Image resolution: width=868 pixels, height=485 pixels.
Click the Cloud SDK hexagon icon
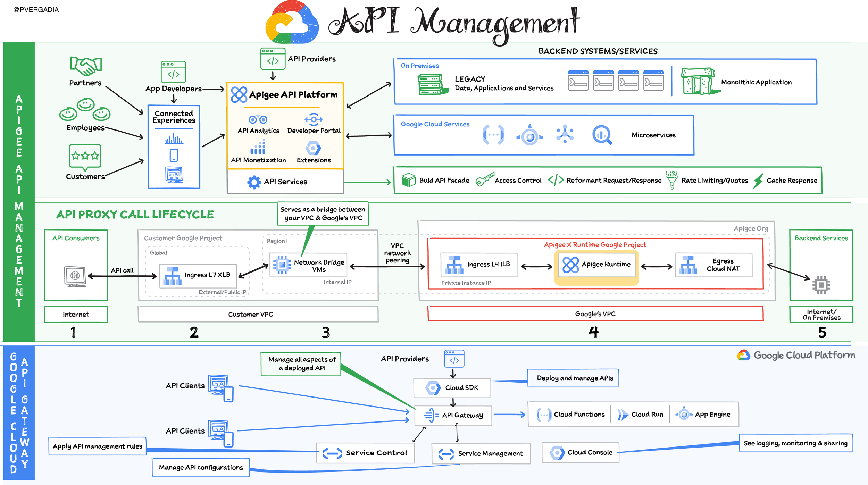pyautogui.click(x=433, y=388)
